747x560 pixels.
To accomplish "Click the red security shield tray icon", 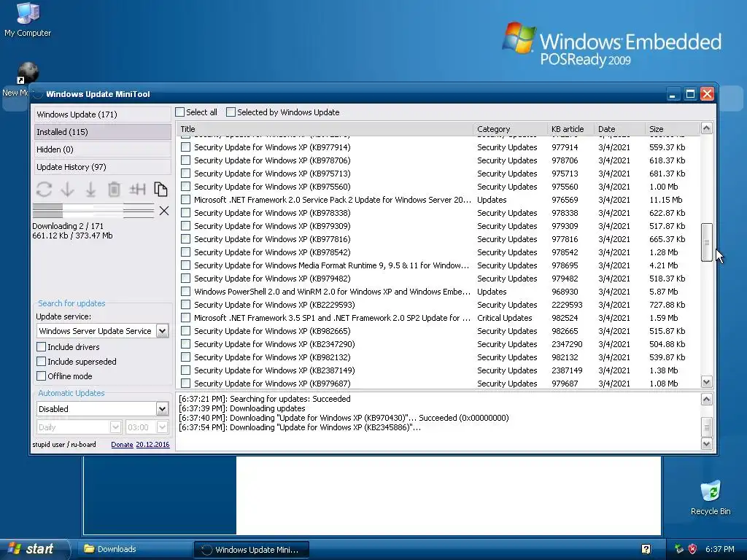I will 692,549.
